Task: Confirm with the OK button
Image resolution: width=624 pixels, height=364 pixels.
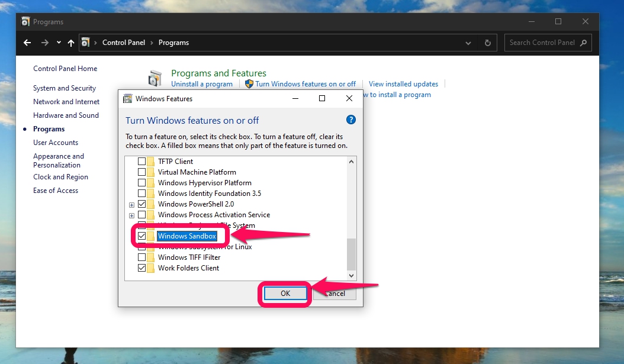Action: pos(285,294)
